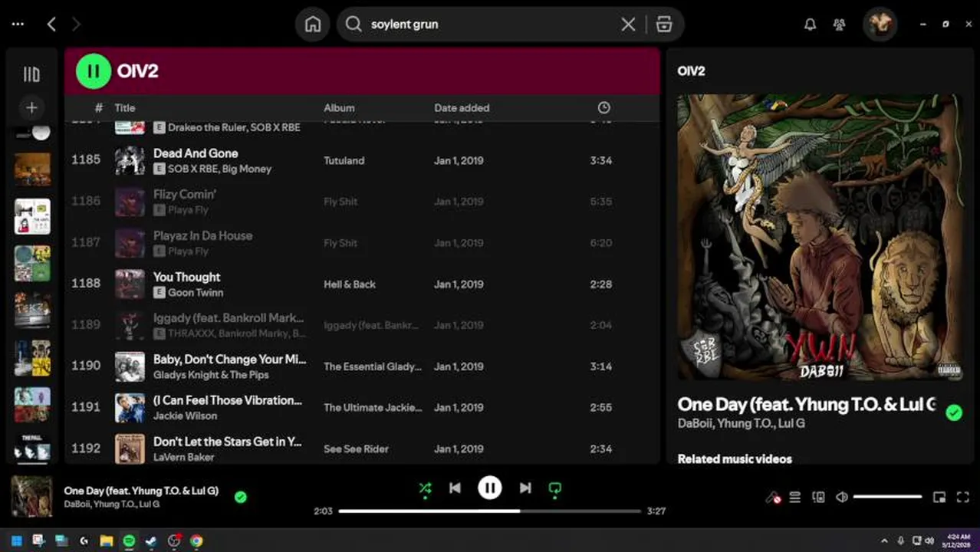Click the You Thought row album thumbnail
The image size is (980, 552).
click(x=130, y=284)
